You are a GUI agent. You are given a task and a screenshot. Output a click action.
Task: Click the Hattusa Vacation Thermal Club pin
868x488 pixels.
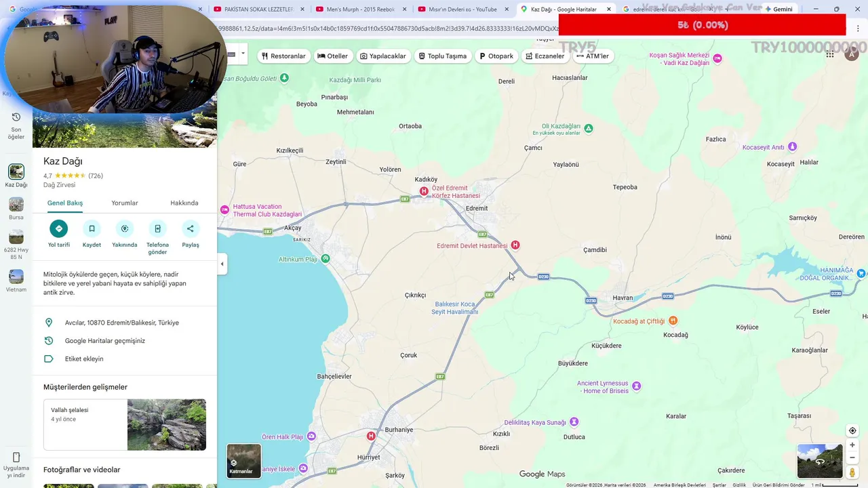[x=224, y=209]
